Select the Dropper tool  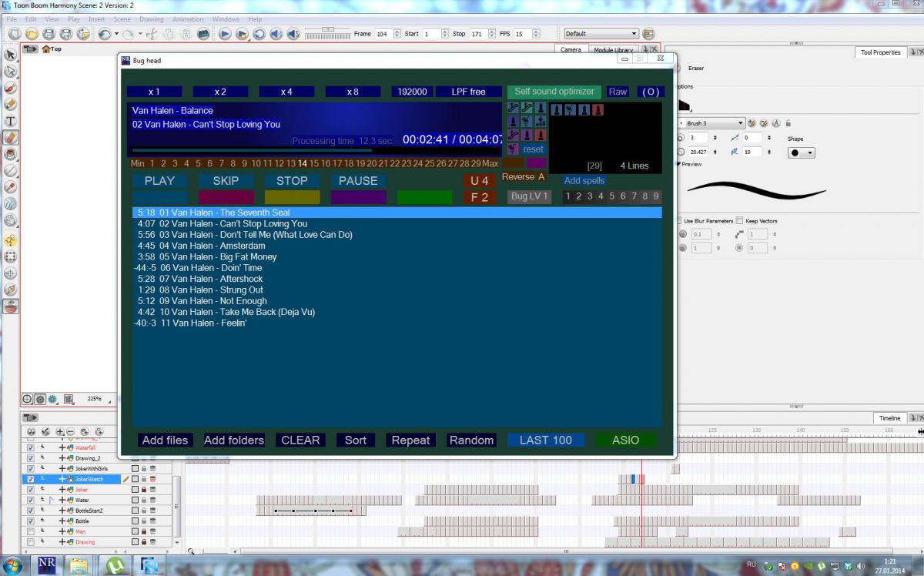[x=11, y=187]
